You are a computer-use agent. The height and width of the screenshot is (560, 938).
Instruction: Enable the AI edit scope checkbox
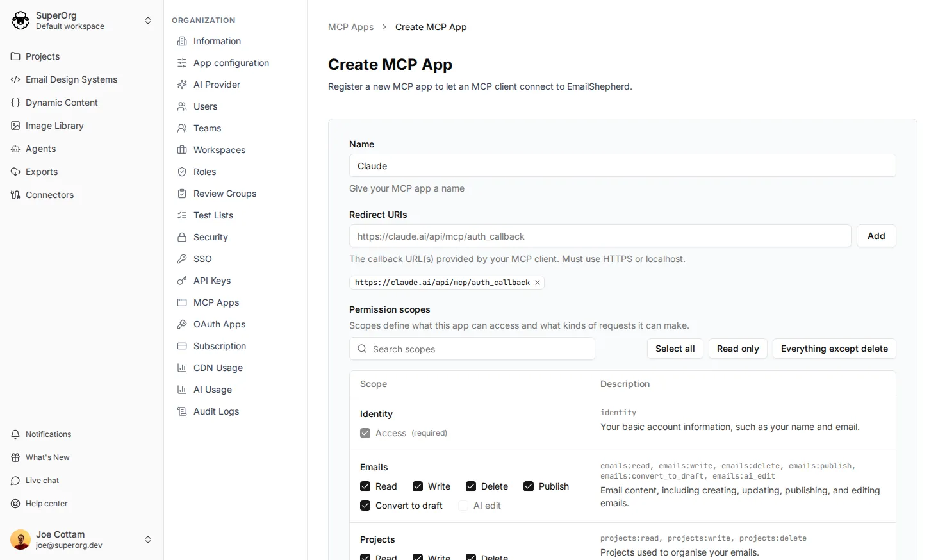tap(463, 506)
